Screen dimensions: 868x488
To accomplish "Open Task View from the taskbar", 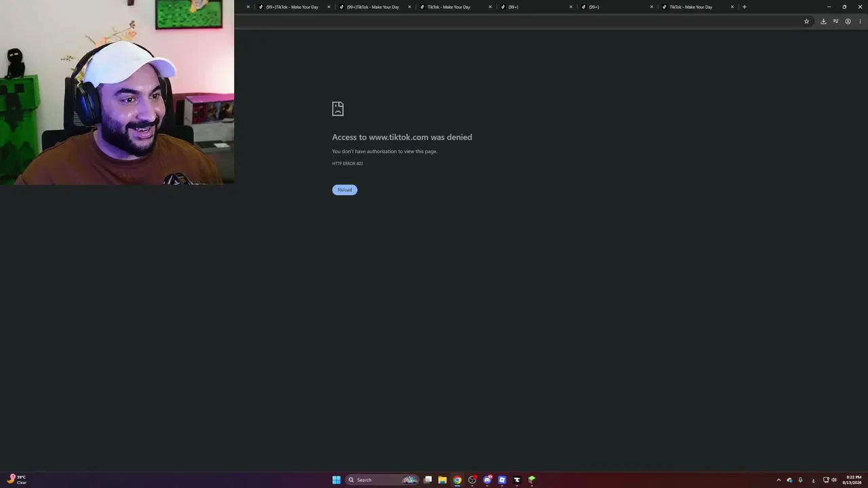I will [428, 480].
